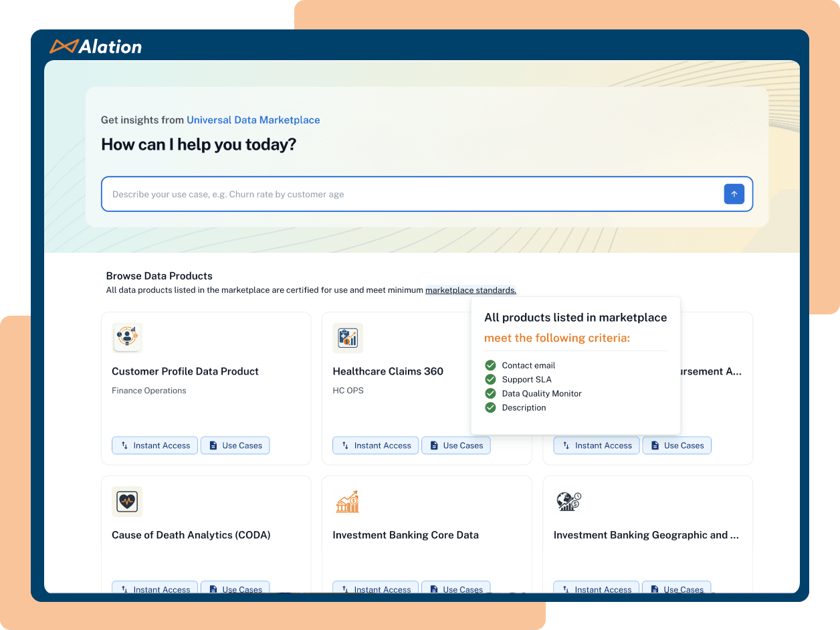The width and height of the screenshot is (840, 630).
Task: Click the Contact email checkmark in the criteria tooltip
Action: click(490, 365)
